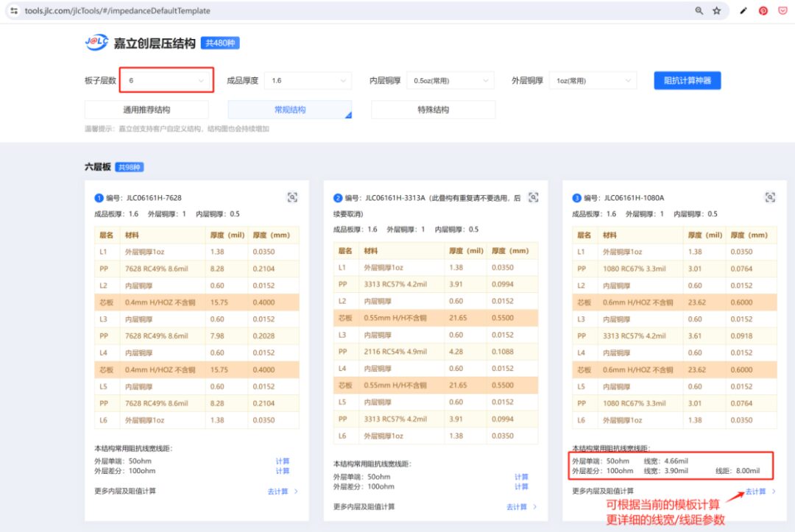This screenshot has width=795, height=532.
Task: Click the 共480种 badge next to the title
Action: tap(220, 43)
